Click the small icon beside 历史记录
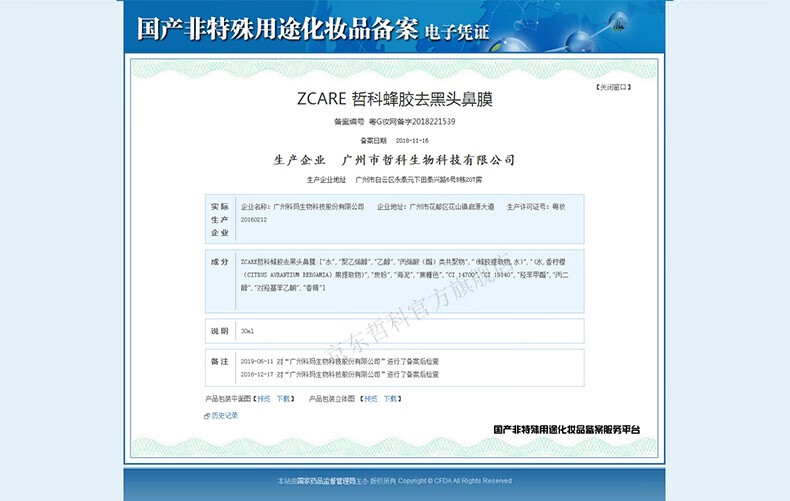The width and height of the screenshot is (790, 501). pyautogui.click(x=207, y=416)
